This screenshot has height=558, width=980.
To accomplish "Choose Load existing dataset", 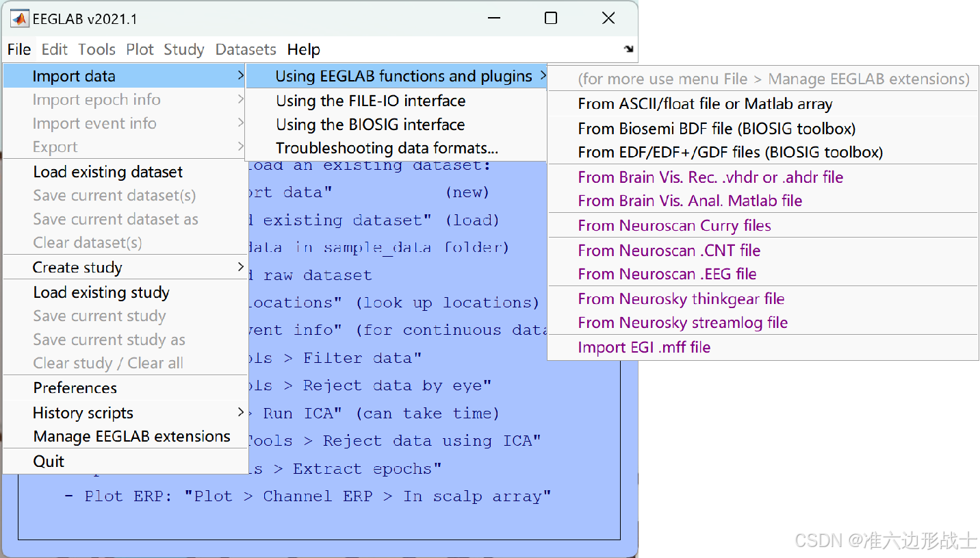I will [125, 172].
